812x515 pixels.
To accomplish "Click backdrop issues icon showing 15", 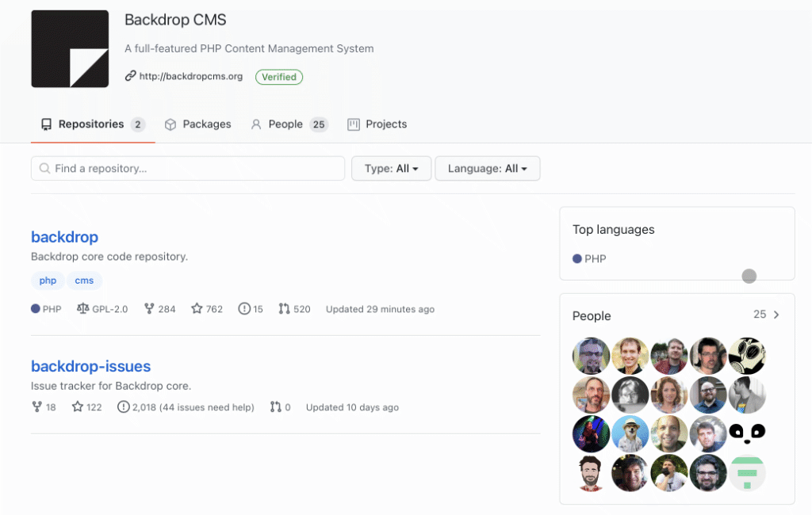I will (244, 308).
